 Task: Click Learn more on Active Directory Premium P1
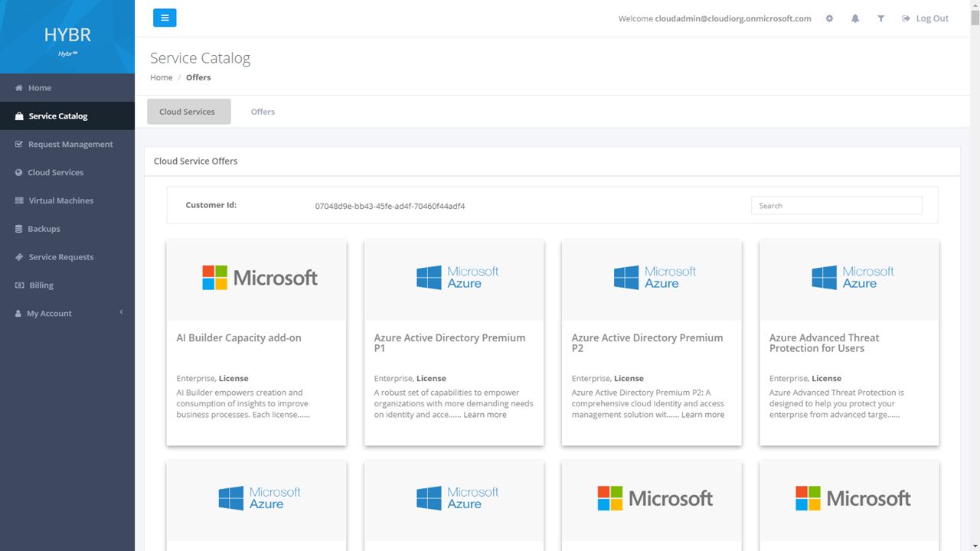pos(485,415)
